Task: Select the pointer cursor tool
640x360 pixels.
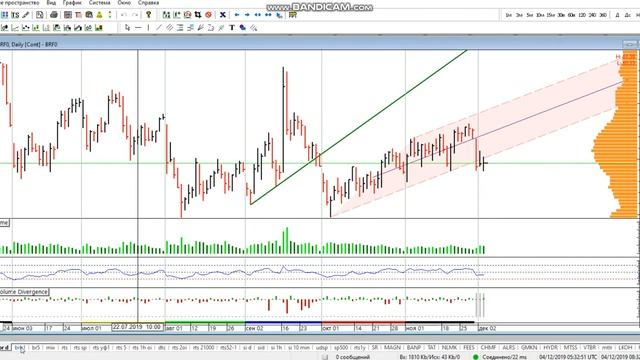Action: click(127, 28)
